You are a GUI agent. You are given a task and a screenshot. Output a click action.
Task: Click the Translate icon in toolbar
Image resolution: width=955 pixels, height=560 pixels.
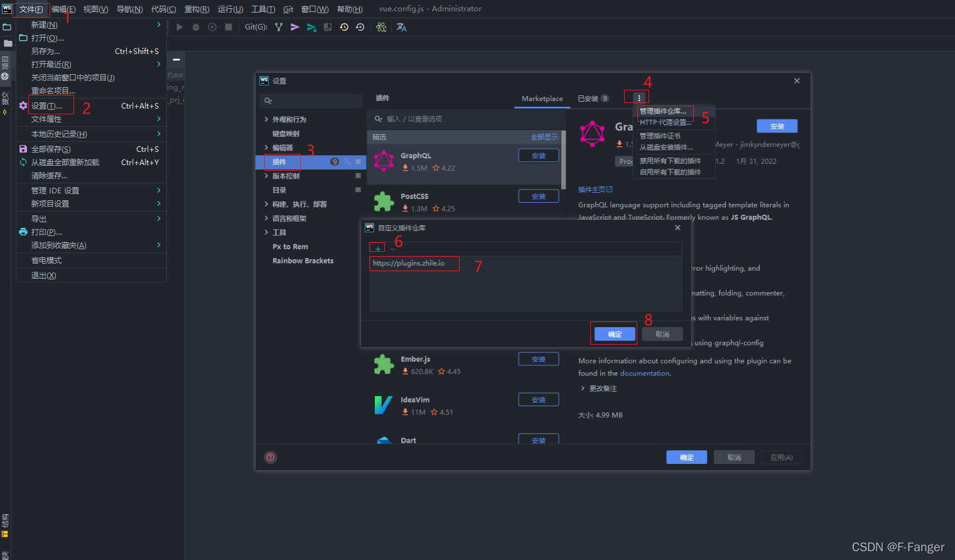[402, 27]
